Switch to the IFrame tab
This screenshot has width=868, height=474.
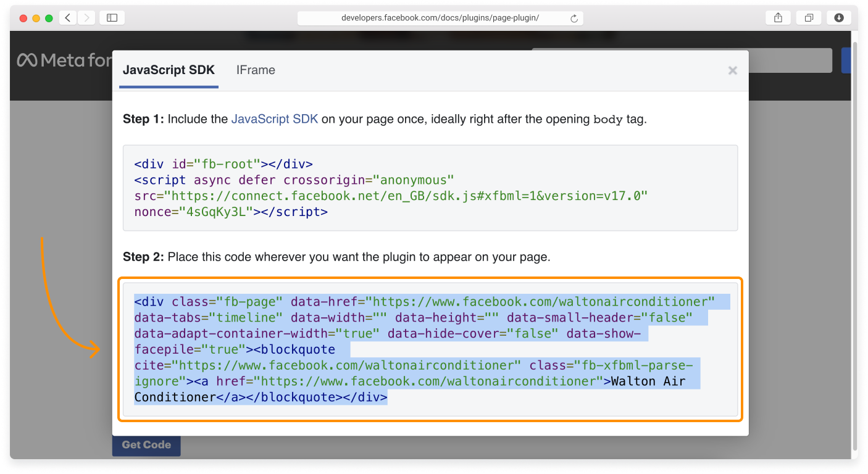point(256,70)
